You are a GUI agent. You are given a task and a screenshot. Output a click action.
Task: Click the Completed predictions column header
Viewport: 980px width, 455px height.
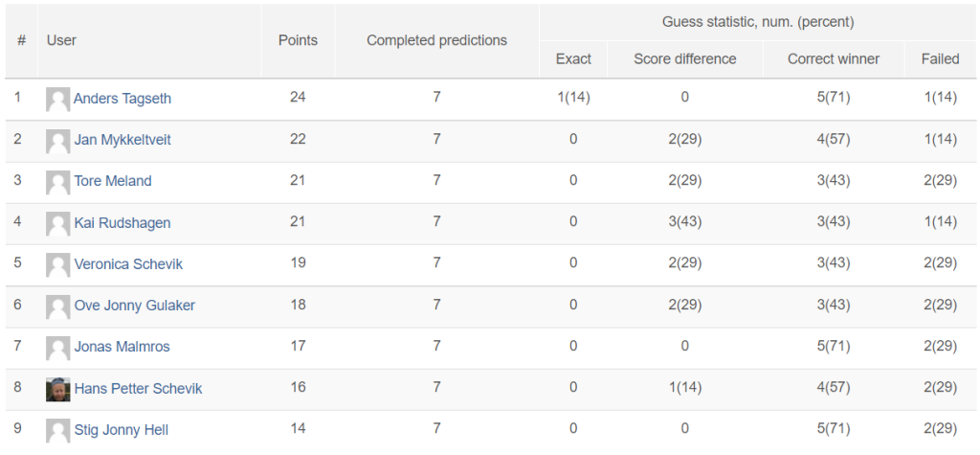pos(436,40)
